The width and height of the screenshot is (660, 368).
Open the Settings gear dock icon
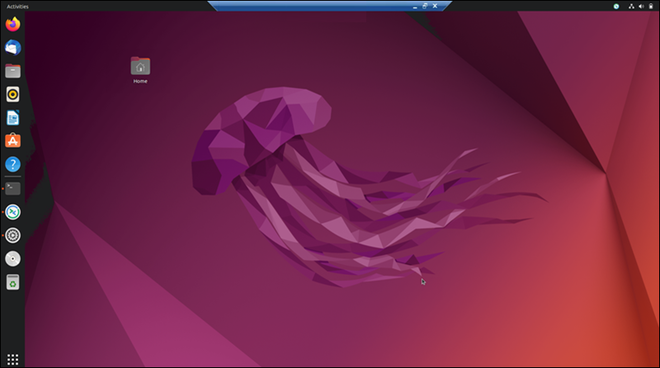point(13,235)
